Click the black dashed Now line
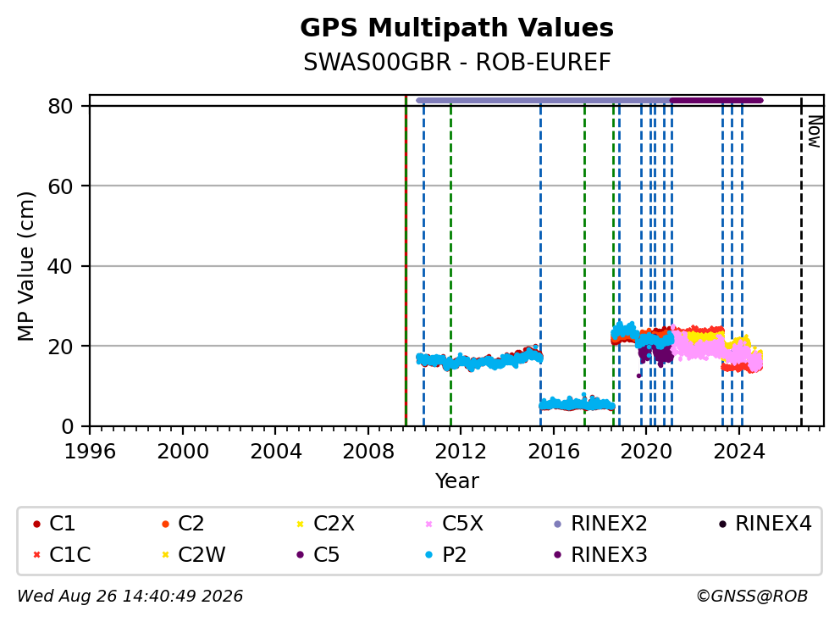Screen dimensions: 840x622 coord(801,262)
